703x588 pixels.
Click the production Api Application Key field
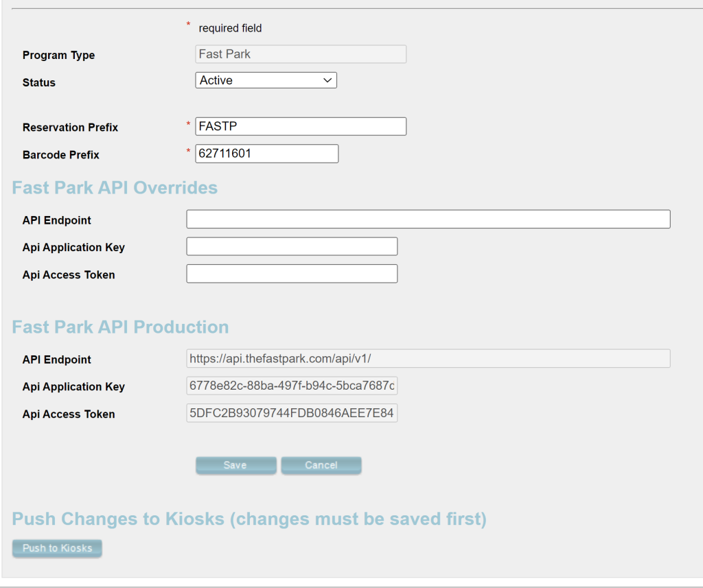(292, 386)
